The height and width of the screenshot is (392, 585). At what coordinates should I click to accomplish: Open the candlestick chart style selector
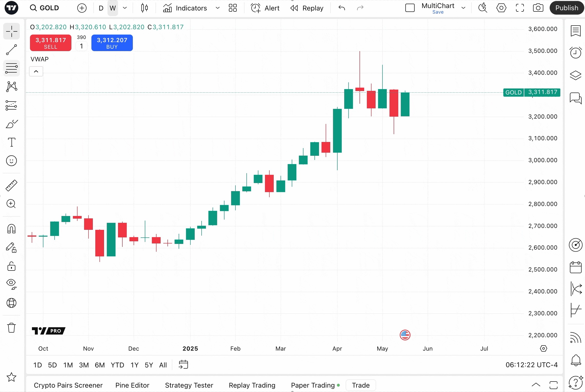tap(144, 8)
